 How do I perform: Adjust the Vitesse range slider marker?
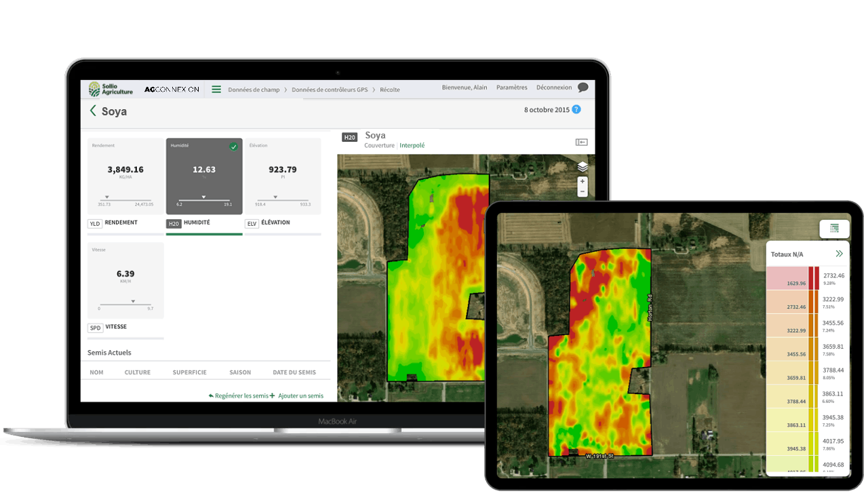click(x=133, y=301)
